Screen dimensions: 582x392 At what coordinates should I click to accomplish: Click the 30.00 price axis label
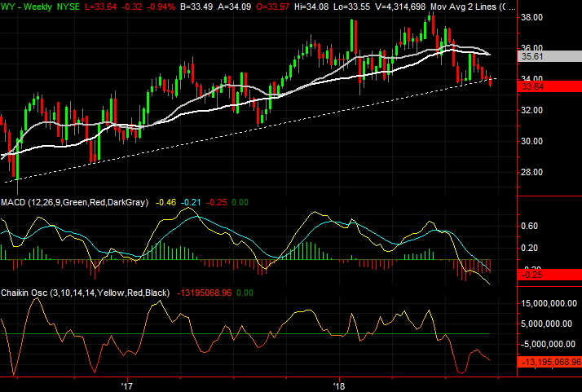(x=532, y=141)
